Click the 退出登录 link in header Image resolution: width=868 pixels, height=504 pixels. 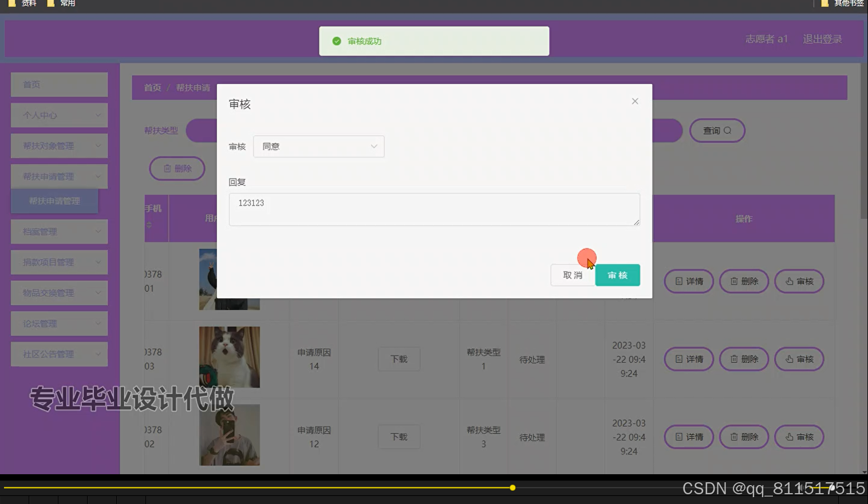click(822, 39)
